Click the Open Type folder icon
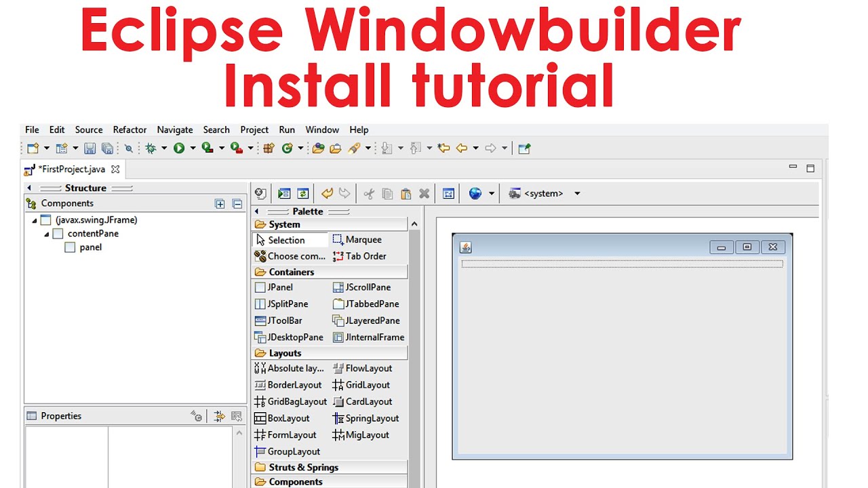 click(318, 148)
